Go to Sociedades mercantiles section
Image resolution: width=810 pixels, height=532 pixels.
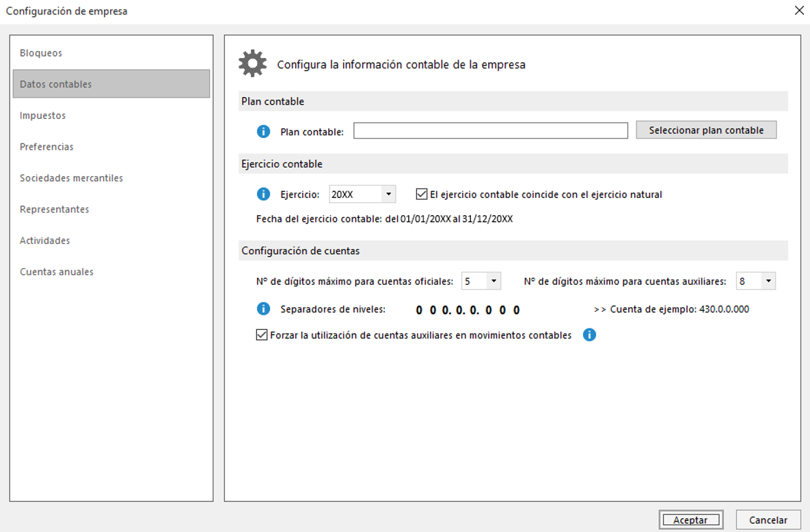[111, 178]
